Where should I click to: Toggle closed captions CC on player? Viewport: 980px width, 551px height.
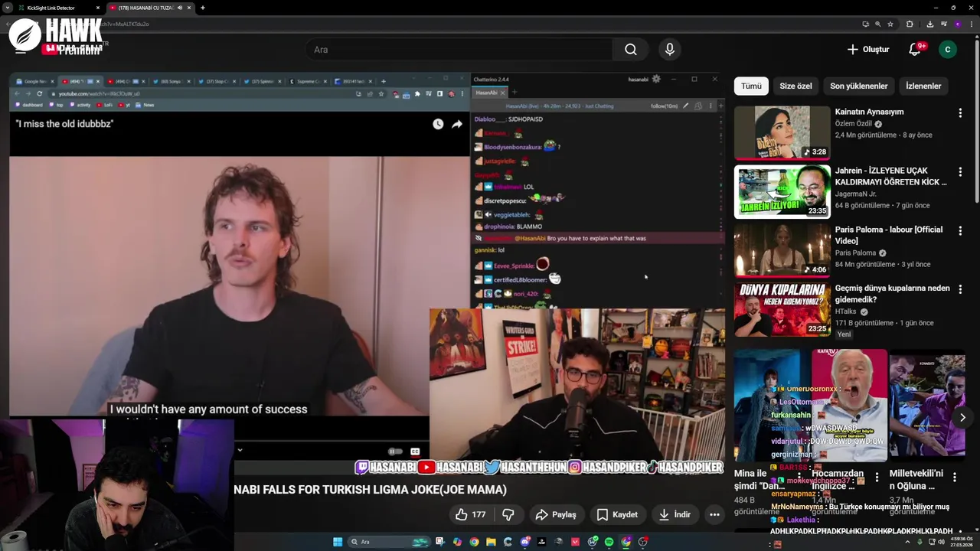[415, 452]
